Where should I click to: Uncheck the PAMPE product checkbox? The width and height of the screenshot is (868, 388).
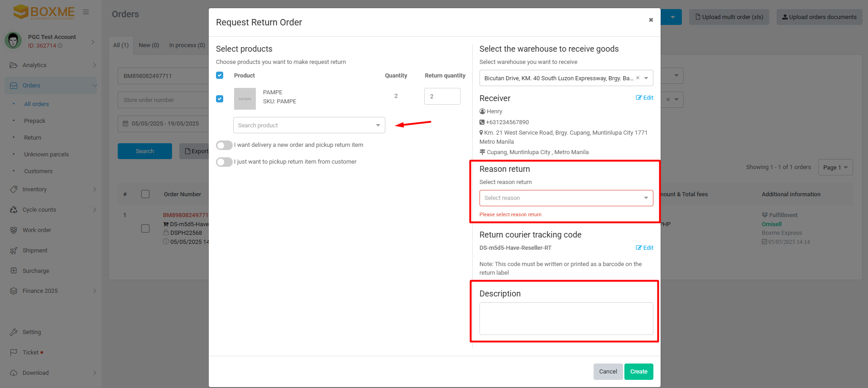220,99
